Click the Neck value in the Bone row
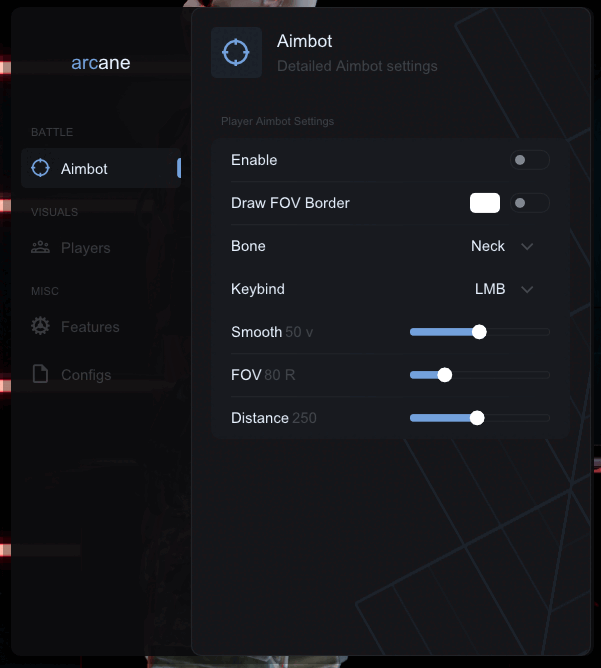This screenshot has width=601, height=668. pyautogui.click(x=488, y=246)
